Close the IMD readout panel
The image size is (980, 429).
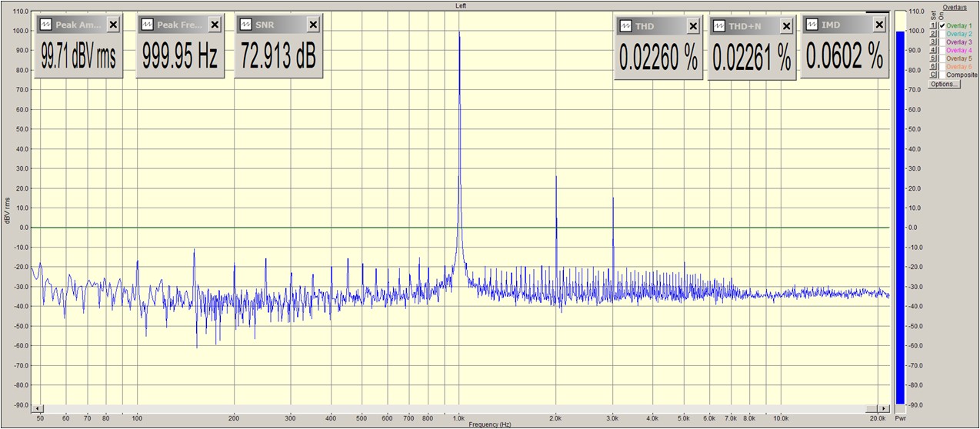878,25
